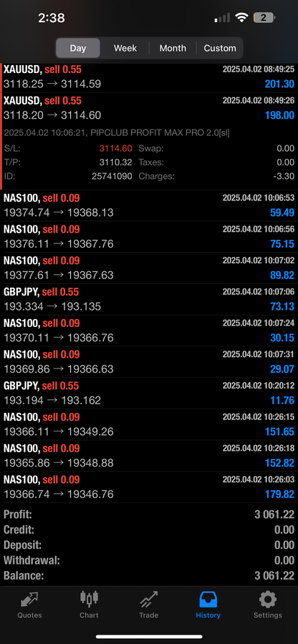Tap the battery indicator icon
Screen dimensions: 298x644
pyautogui.click(x=264, y=18)
